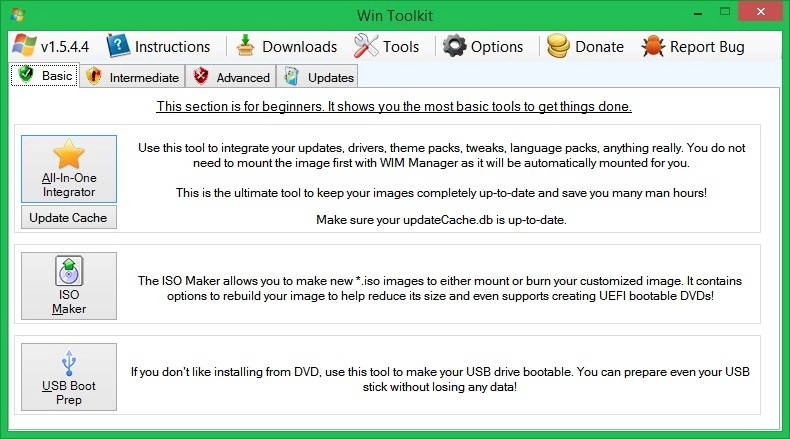
Task: Click the crossed wrench Tools icon
Action: [366, 46]
